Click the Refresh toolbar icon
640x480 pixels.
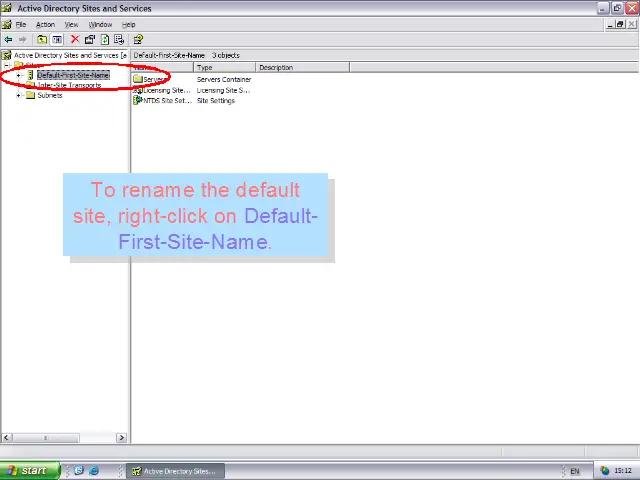coord(105,40)
